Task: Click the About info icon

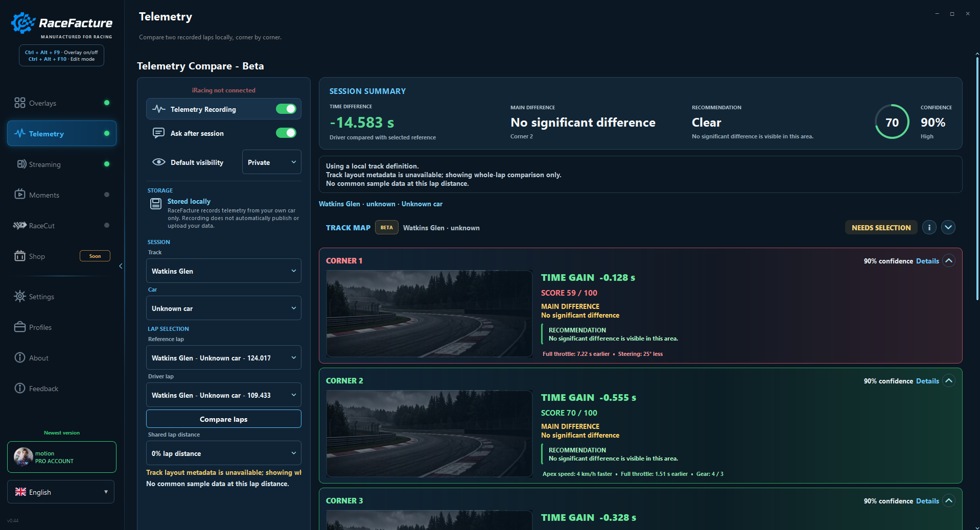Action: (x=20, y=357)
